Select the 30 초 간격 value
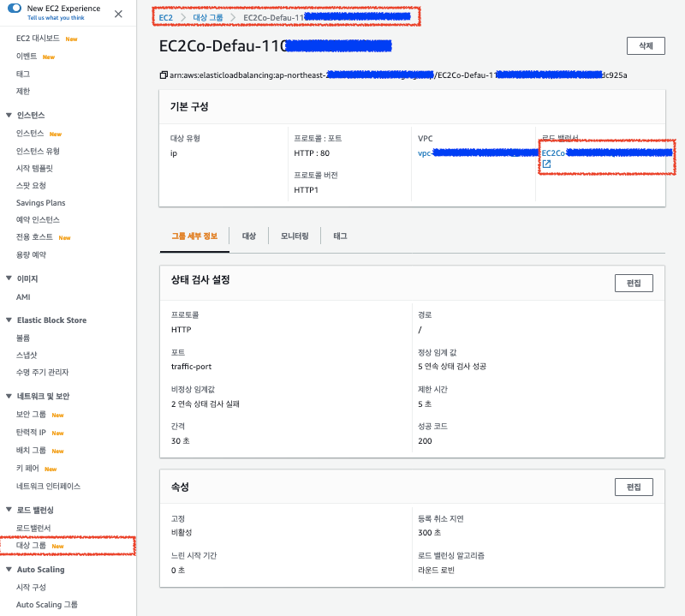 point(181,441)
